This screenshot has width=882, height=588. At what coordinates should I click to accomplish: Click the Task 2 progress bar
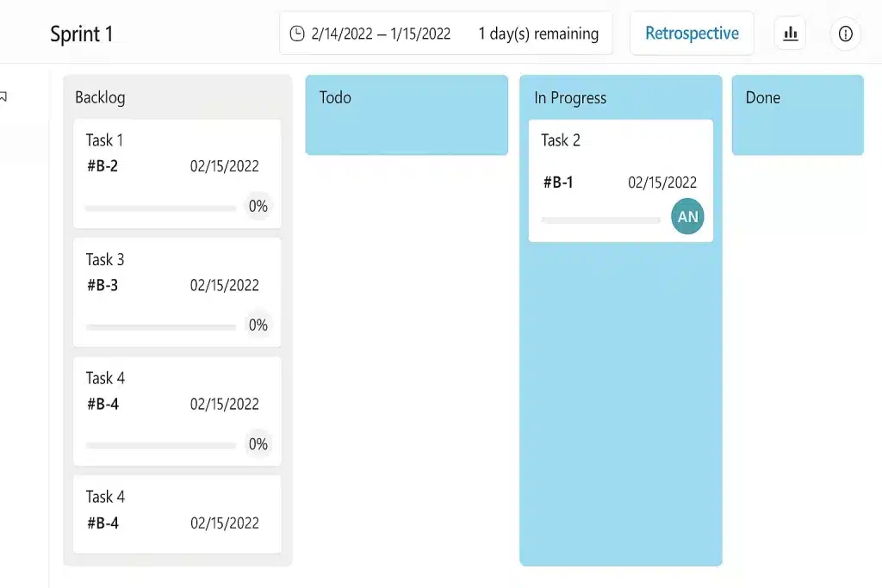click(600, 220)
